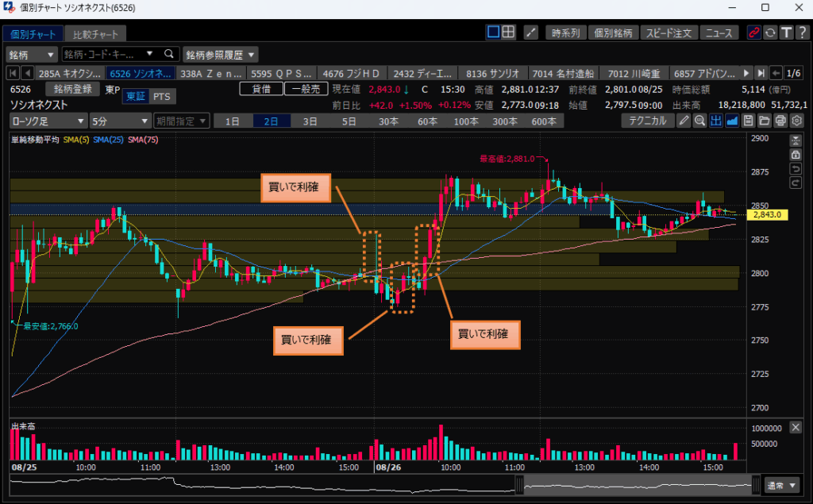Click the stock code search input field

[111, 54]
